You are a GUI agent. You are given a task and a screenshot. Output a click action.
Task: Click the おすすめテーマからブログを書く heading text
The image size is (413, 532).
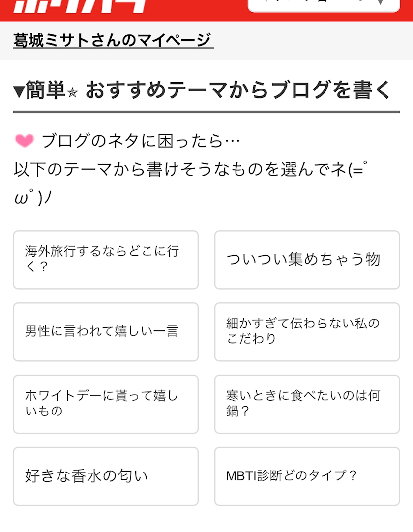click(x=238, y=91)
